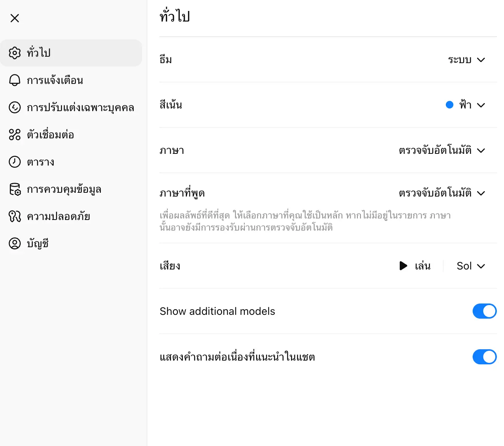
Task: Open the Sol voice selection dropdown
Action: click(470, 266)
